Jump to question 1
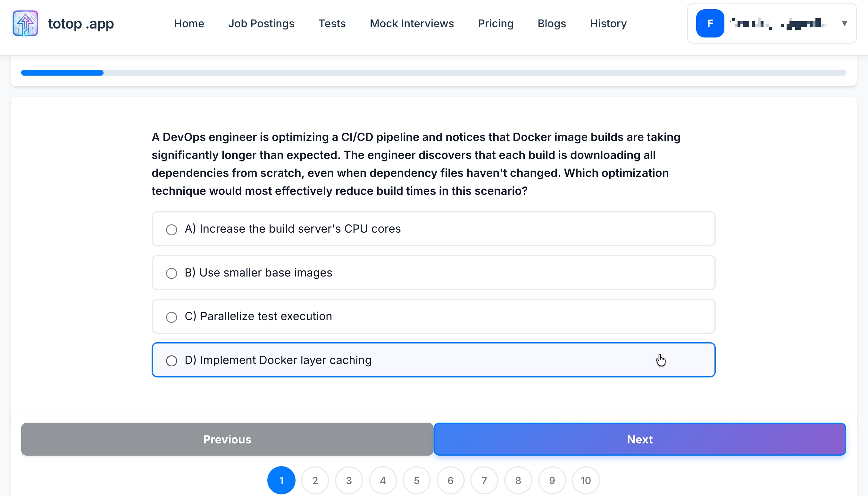The width and height of the screenshot is (868, 496). pos(281,480)
